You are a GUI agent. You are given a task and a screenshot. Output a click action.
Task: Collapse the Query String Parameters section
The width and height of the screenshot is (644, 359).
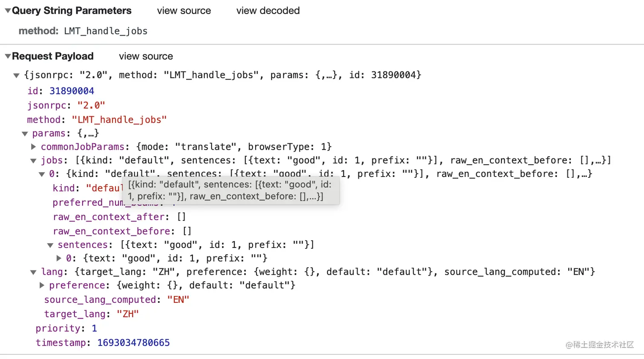[7, 10]
